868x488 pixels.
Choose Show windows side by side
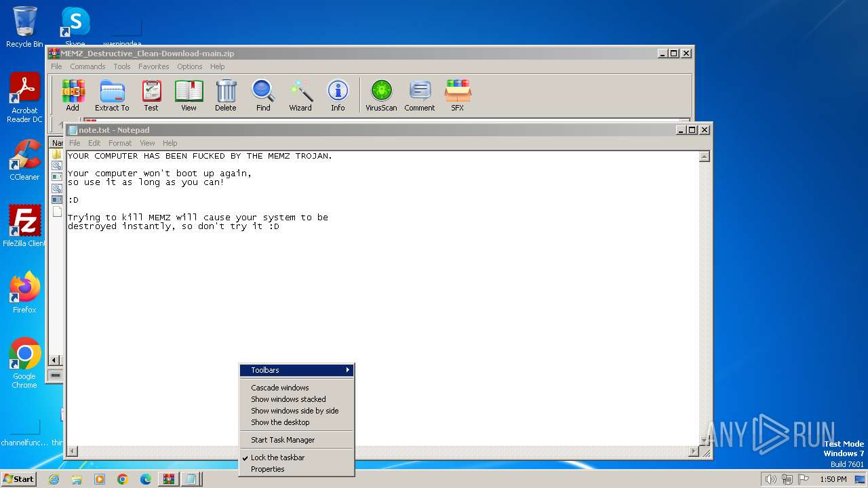click(296, 411)
